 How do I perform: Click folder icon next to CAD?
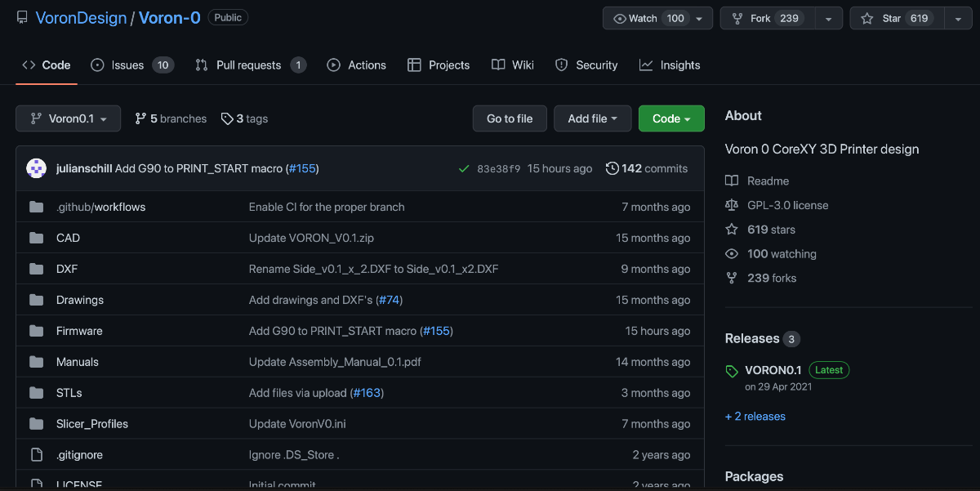36,238
